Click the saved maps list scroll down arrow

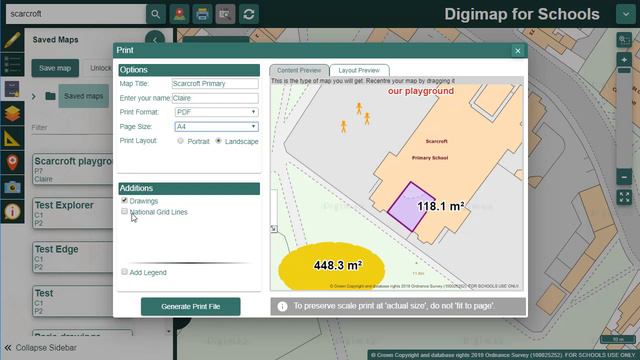click(x=169, y=331)
